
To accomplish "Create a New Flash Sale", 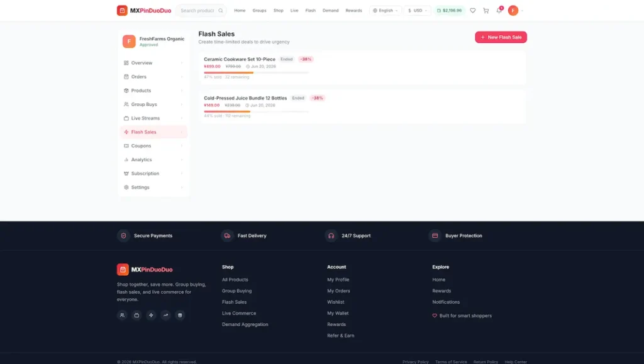I will 501,37.
